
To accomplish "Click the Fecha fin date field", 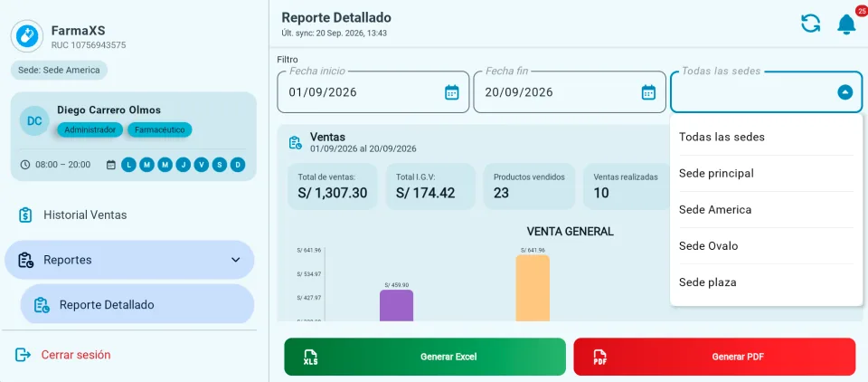I will click(x=570, y=92).
